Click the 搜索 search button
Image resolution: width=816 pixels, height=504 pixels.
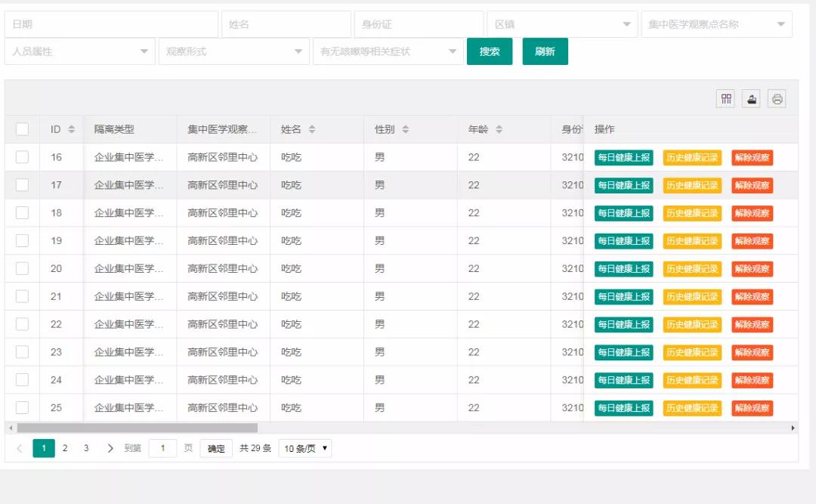pyautogui.click(x=490, y=51)
